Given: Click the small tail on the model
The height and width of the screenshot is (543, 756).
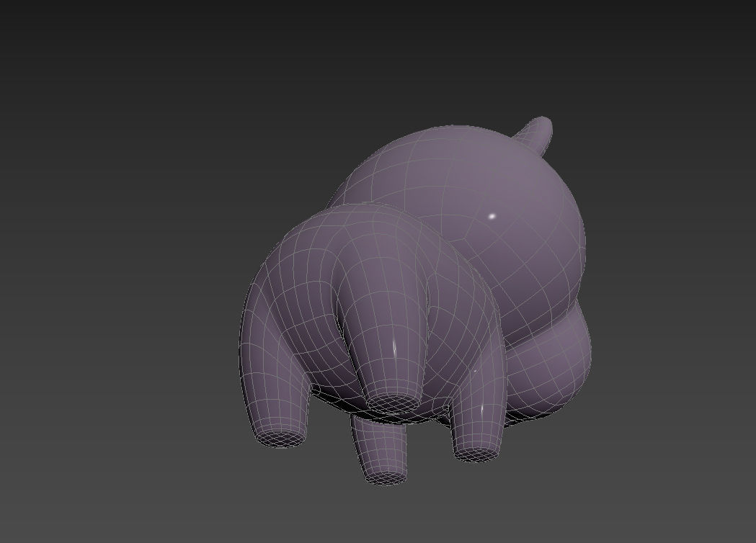Looking at the screenshot, I should click(x=534, y=135).
